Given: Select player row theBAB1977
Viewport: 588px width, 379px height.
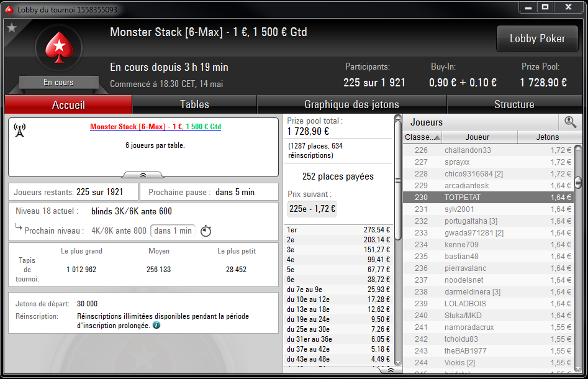Looking at the screenshot, I should coord(488,351).
